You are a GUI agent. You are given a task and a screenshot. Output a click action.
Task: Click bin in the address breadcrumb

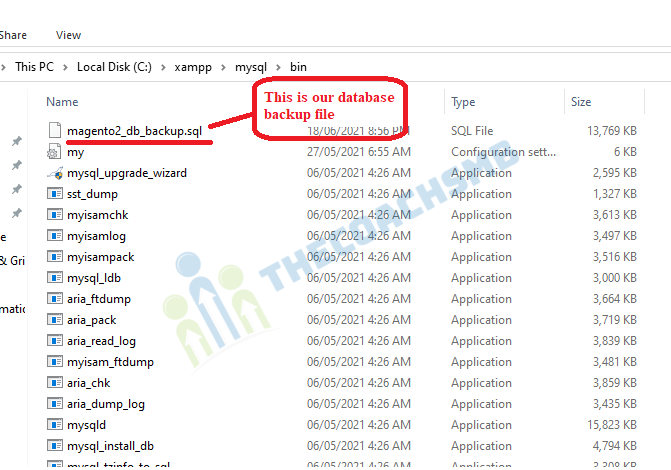pos(298,67)
